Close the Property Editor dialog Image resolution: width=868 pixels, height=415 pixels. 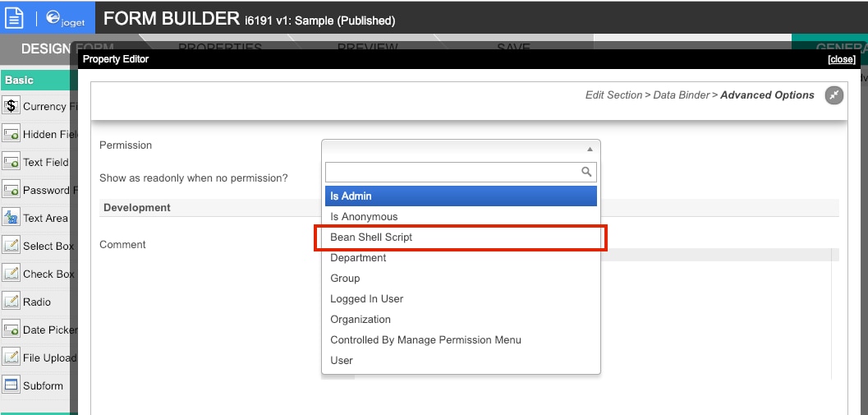(x=841, y=59)
